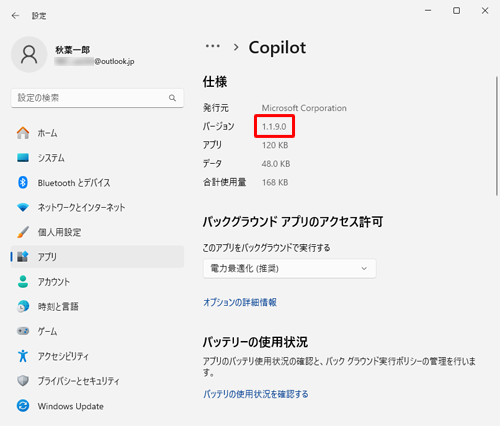Click the privacy shield icon
This screenshot has width=500, height=426.
[x=23, y=381]
